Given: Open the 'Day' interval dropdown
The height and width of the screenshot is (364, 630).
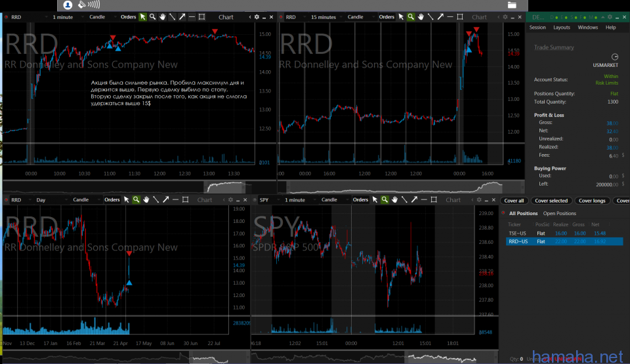Looking at the screenshot, I should [51, 199].
